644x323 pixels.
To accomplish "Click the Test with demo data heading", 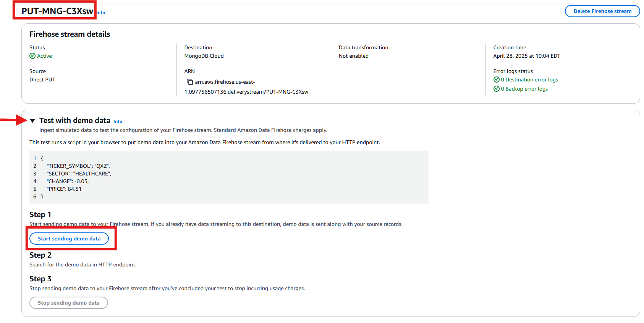I will pos(74,120).
